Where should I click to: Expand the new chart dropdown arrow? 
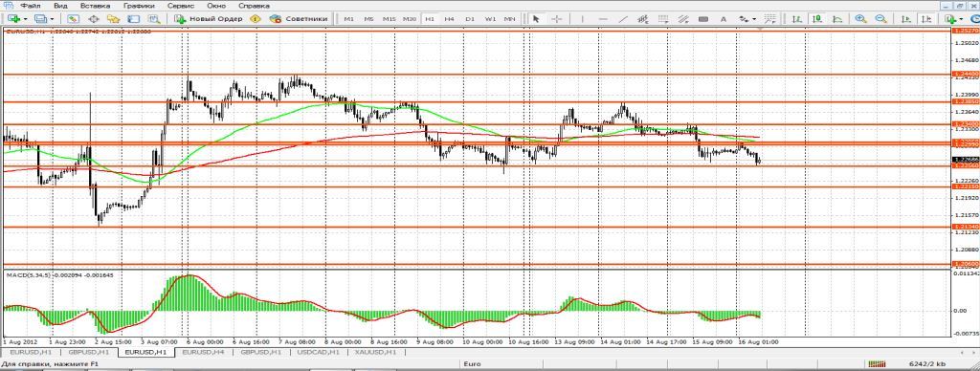[x=26, y=19]
